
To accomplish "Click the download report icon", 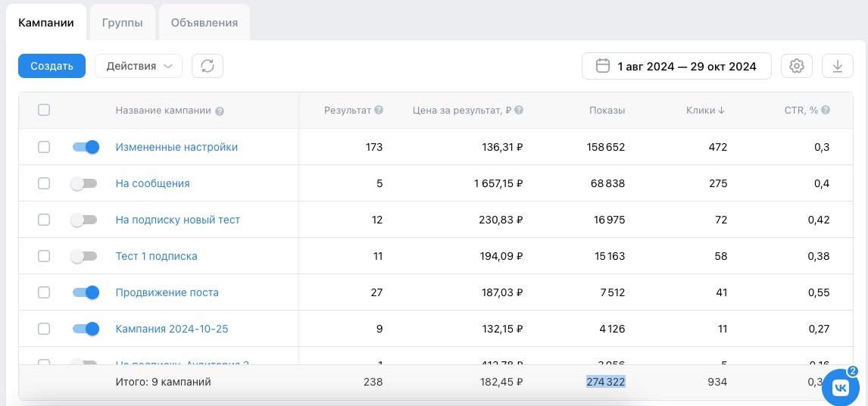I will coord(837,66).
